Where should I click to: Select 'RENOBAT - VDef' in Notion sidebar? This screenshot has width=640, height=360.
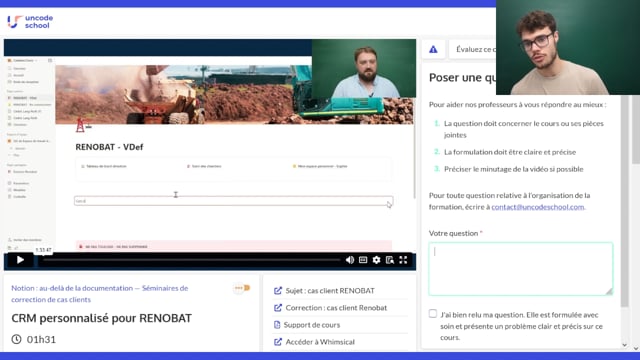(x=24, y=98)
